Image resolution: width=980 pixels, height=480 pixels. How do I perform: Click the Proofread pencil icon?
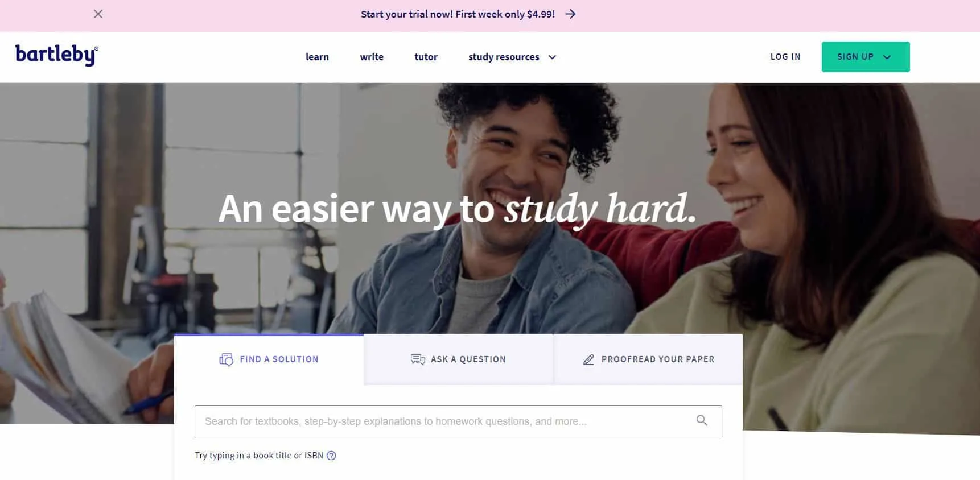(588, 359)
